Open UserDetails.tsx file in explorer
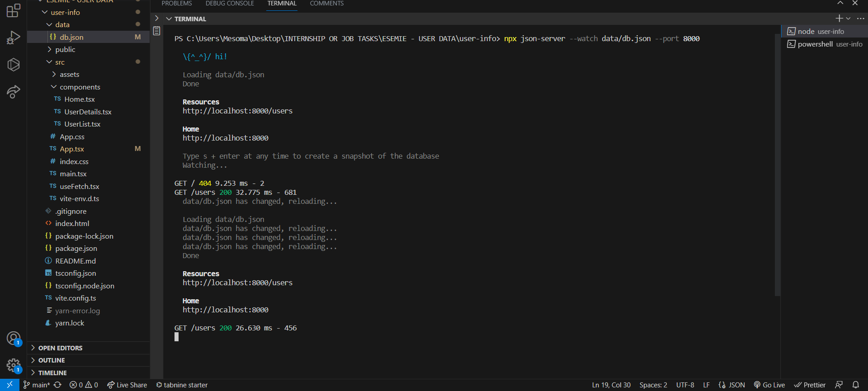The height and width of the screenshot is (391, 868). (88, 112)
